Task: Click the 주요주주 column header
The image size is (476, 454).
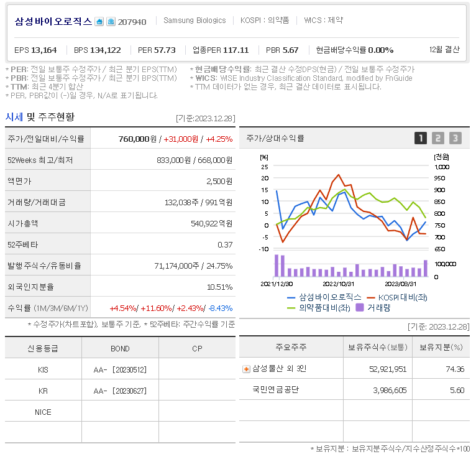Action: pyautogui.click(x=291, y=347)
